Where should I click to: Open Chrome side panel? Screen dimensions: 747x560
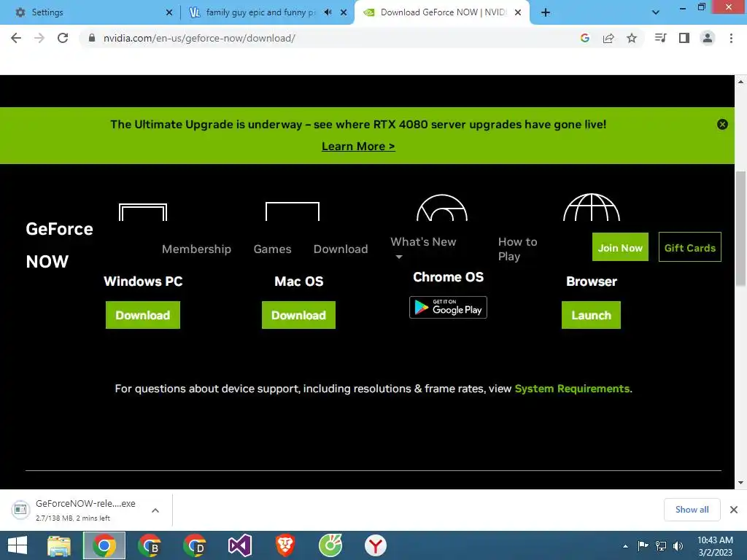point(684,38)
